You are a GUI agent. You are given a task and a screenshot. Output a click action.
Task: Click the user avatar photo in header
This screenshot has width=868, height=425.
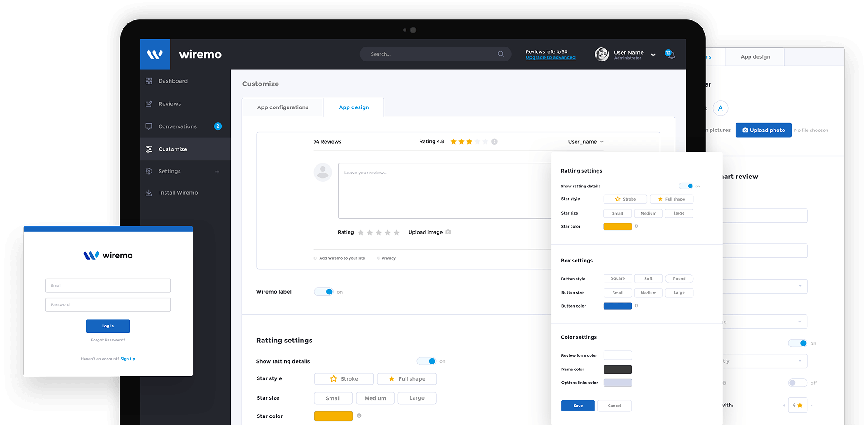pyautogui.click(x=602, y=54)
